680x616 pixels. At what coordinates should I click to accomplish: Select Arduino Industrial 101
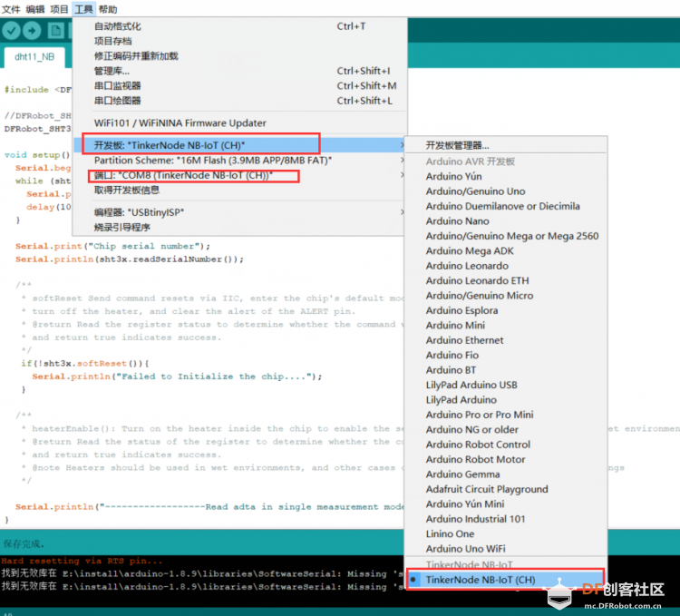[506, 519]
